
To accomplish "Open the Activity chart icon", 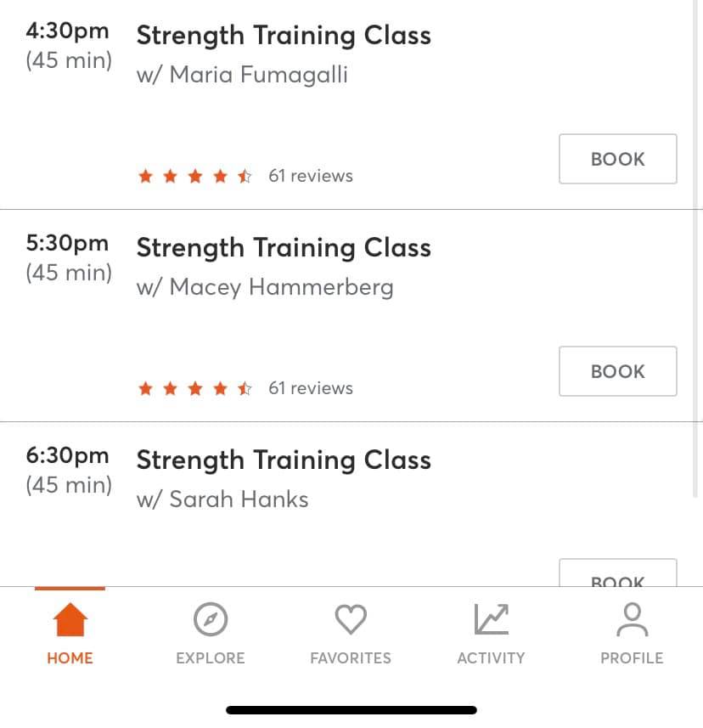I will coord(491,620).
